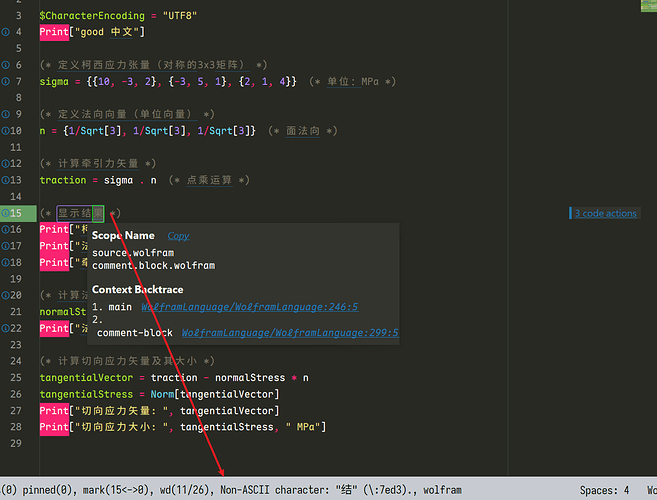
Task: Click the diagnostic gutter icon on line 10
Action: click(x=5, y=131)
